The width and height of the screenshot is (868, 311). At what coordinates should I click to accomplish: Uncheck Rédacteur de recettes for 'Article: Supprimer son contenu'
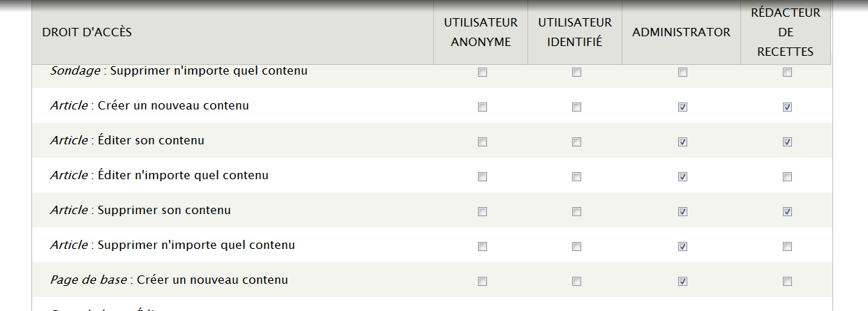click(x=787, y=212)
